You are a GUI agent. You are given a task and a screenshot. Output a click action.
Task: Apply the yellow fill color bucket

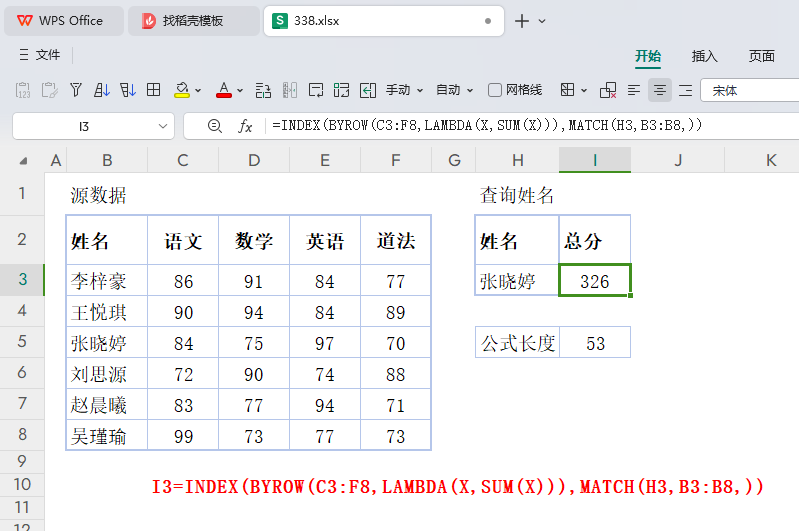pyautogui.click(x=182, y=90)
